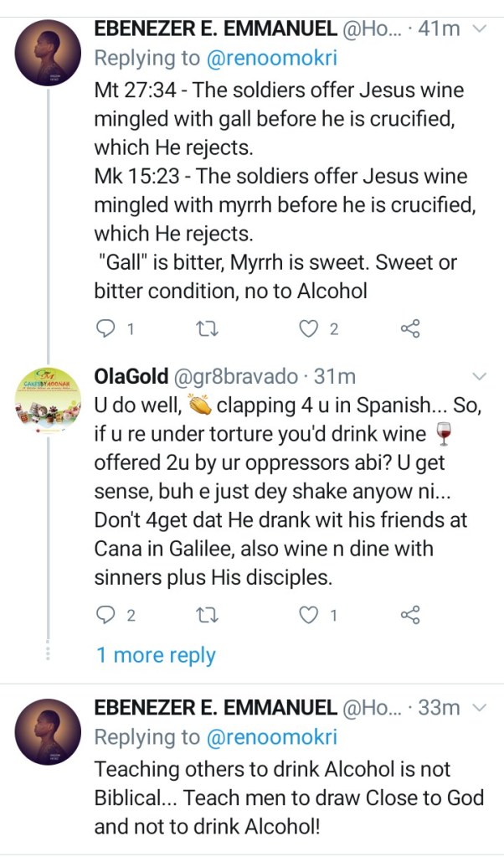Retweet Ebenezer's wine and gall tweet
Image resolution: width=504 pixels, height=857 pixels.
click(x=205, y=329)
